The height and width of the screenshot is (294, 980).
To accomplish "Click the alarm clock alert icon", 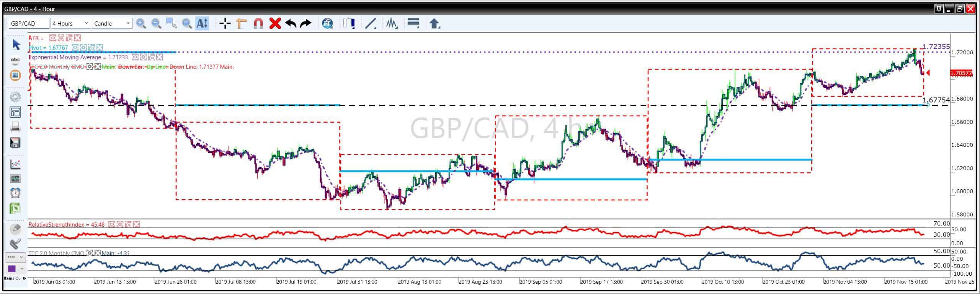I will pos(15,193).
